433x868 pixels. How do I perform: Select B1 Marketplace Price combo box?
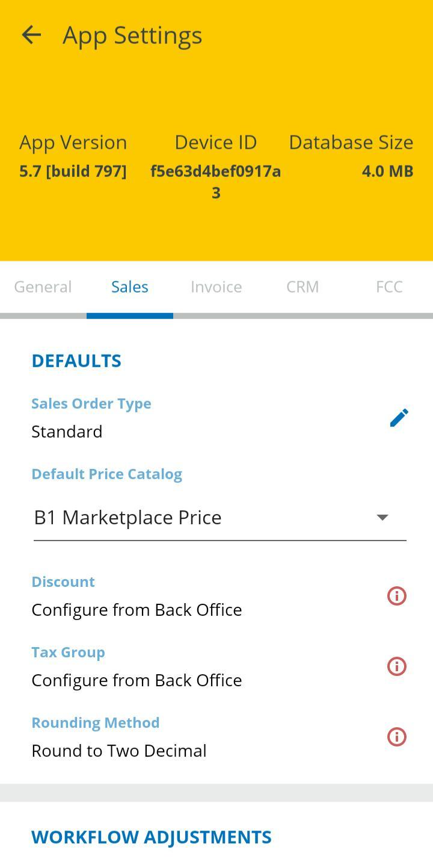pos(204,518)
